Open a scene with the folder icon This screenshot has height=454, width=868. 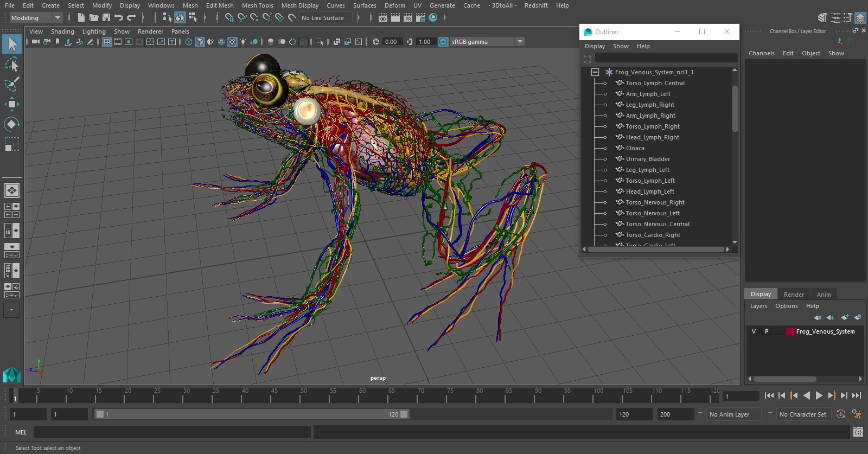(93, 17)
